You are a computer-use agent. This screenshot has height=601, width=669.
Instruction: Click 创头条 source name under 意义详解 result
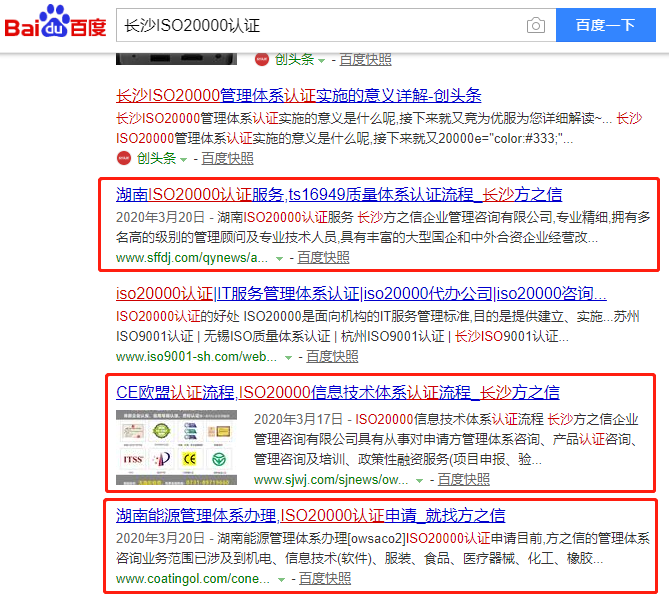156,158
